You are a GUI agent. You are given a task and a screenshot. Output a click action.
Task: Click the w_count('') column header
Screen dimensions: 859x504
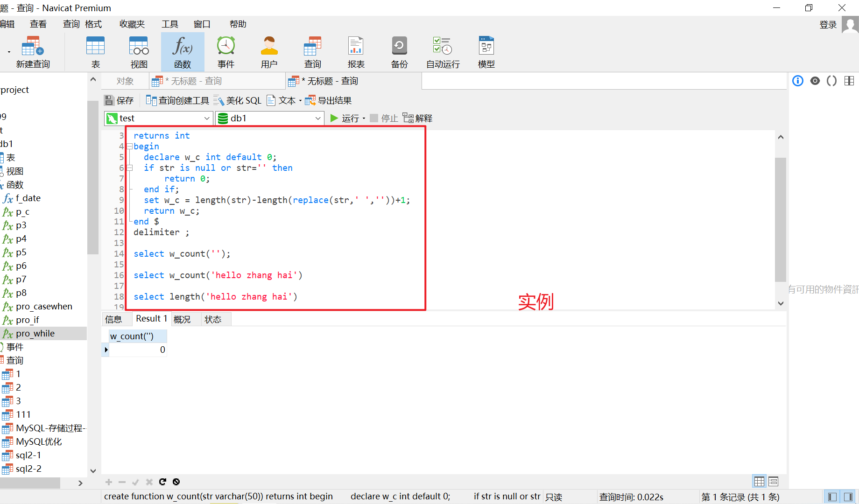click(x=138, y=336)
